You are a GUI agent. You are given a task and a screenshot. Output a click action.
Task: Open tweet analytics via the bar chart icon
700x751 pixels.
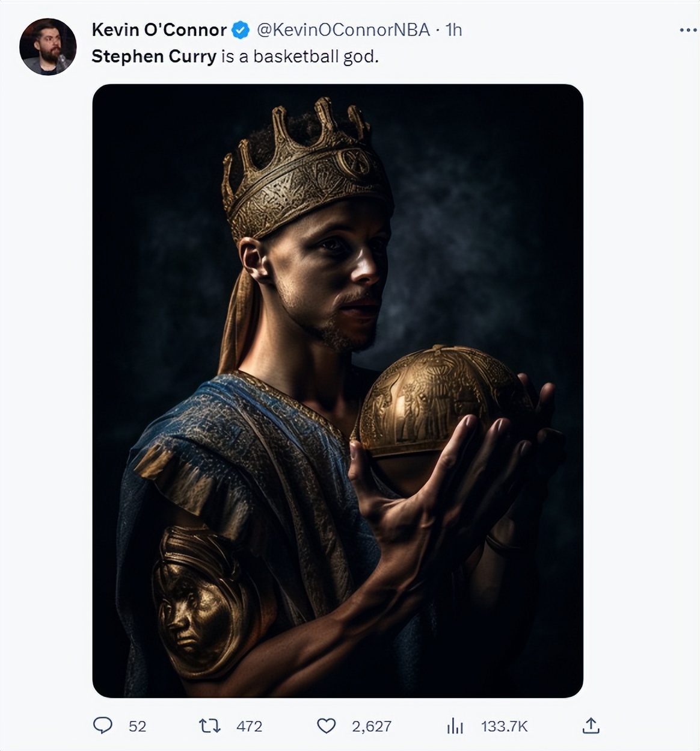pos(455,726)
